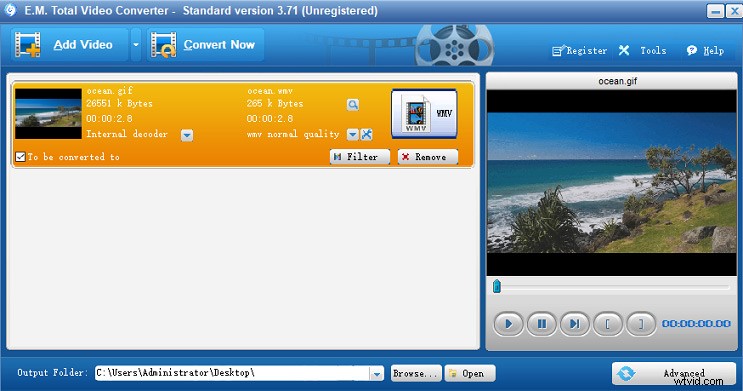Toggle the To be converted to checkbox
This screenshot has height=391, width=743.
20,157
